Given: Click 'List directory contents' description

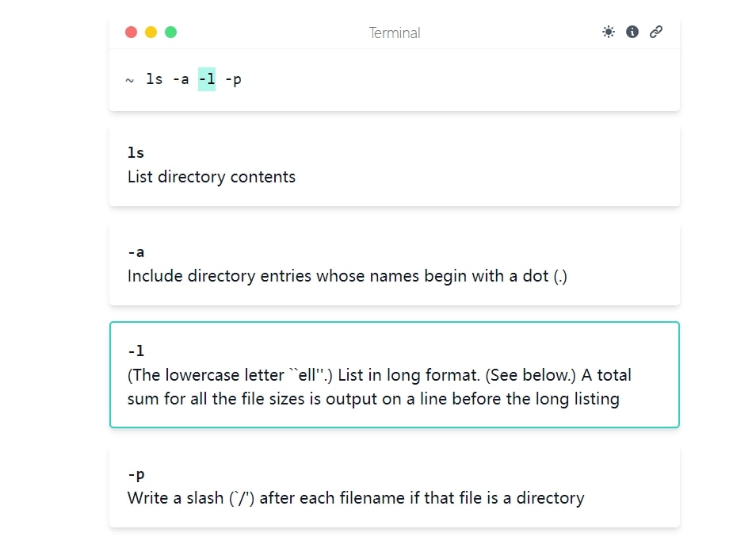Looking at the screenshot, I should pos(211,177).
